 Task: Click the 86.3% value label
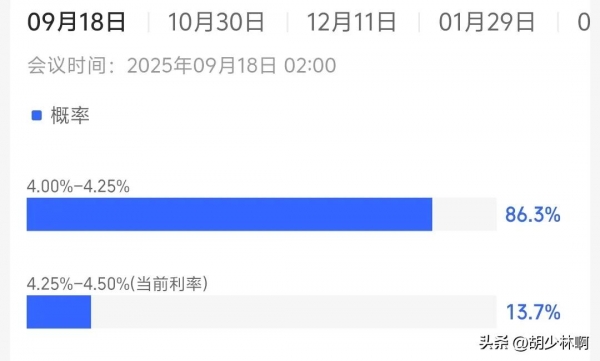pos(533,214)
